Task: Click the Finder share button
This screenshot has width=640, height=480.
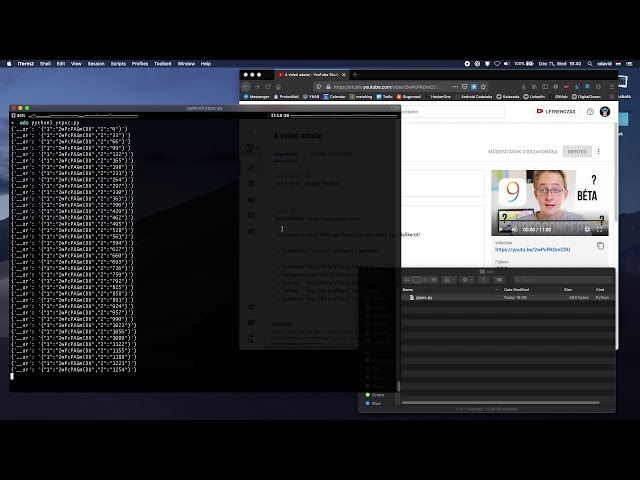Action: (x=484, y=280)
